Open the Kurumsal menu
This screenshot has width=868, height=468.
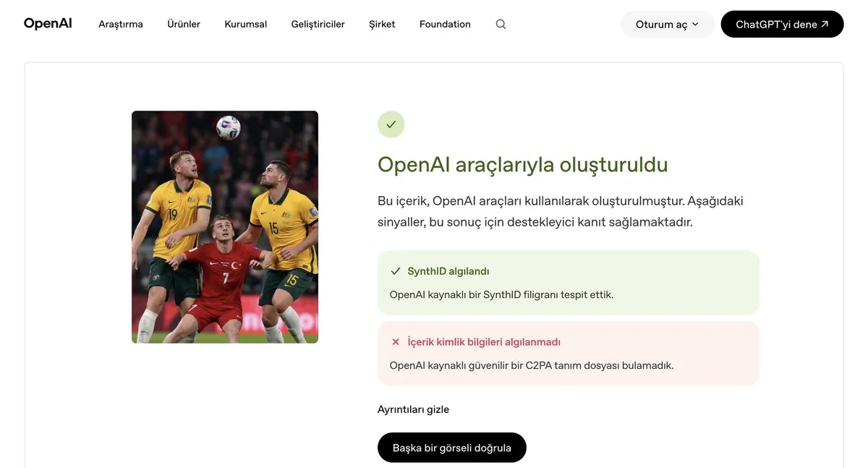tap(246, 24)
